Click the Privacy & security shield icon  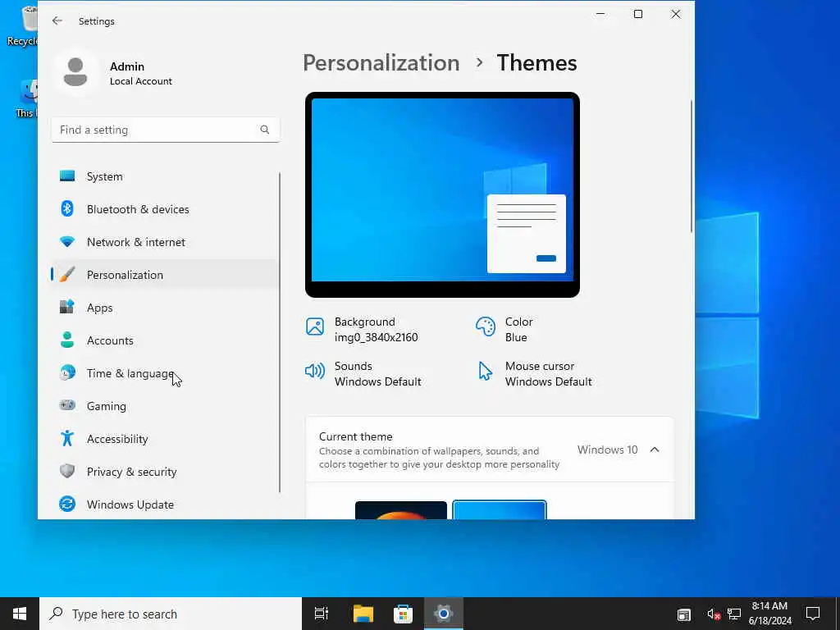point(67,472)
